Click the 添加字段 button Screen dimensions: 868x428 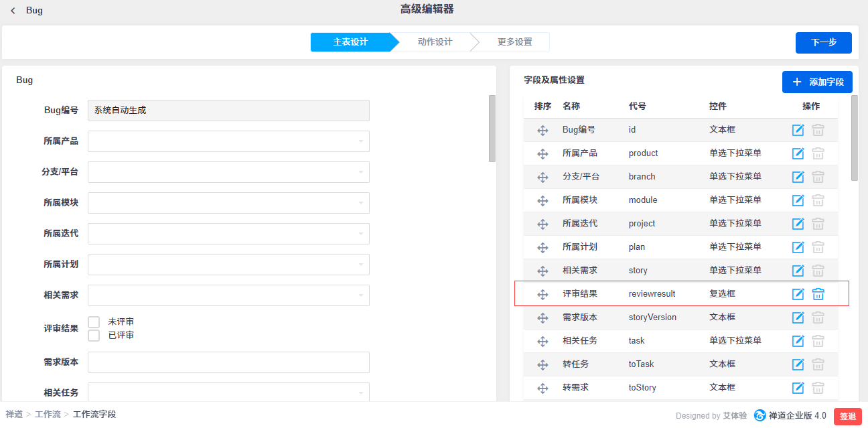pos(817,82)
